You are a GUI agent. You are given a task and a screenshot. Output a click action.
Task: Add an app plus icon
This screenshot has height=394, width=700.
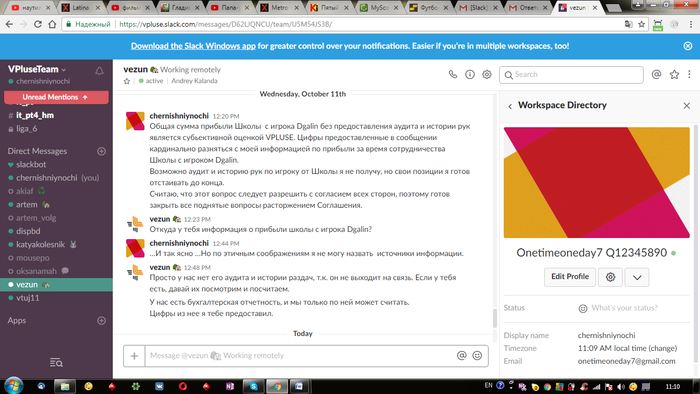point(101,320)
